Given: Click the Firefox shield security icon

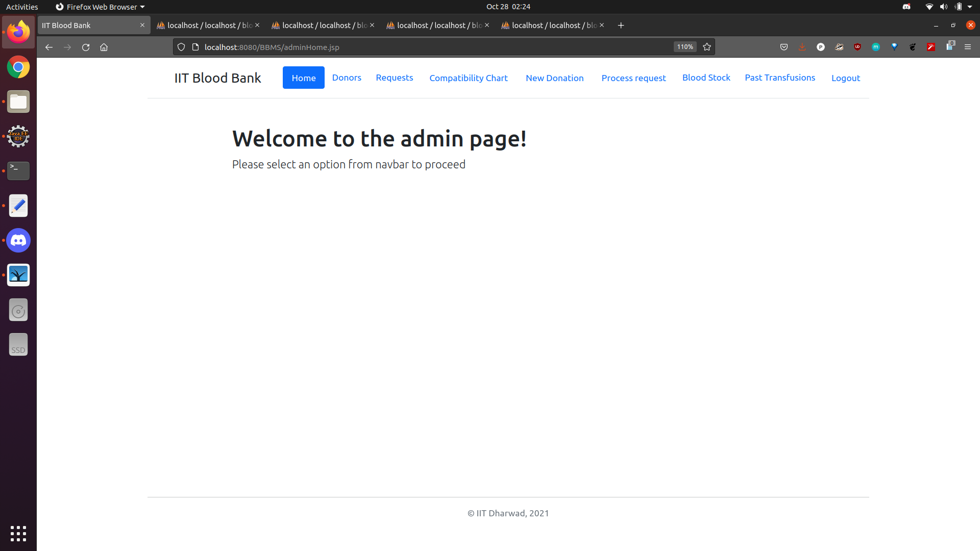Looking at the screenshot, I should pyautogui.click(x=181, y=46).
